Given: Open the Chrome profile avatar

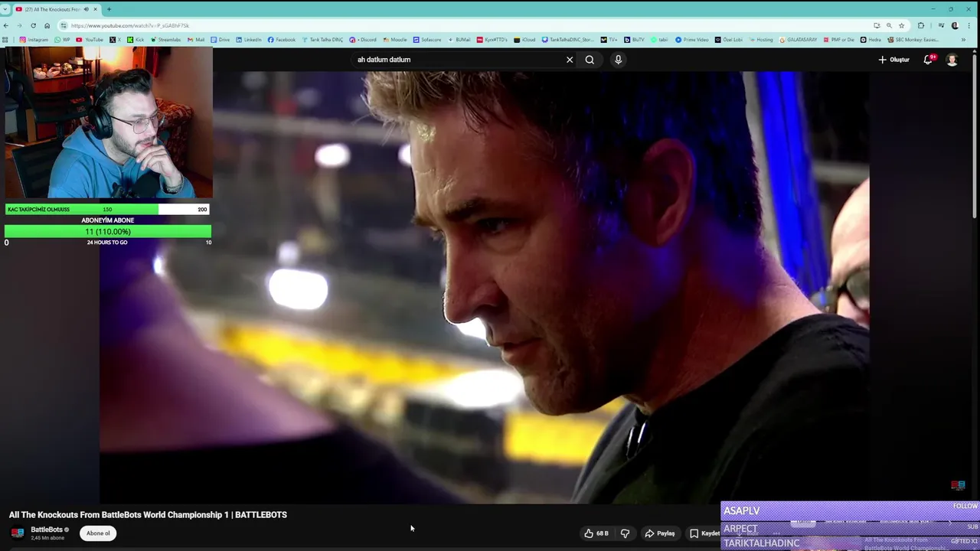Looking at the screenshot, I should coord(954,25).
